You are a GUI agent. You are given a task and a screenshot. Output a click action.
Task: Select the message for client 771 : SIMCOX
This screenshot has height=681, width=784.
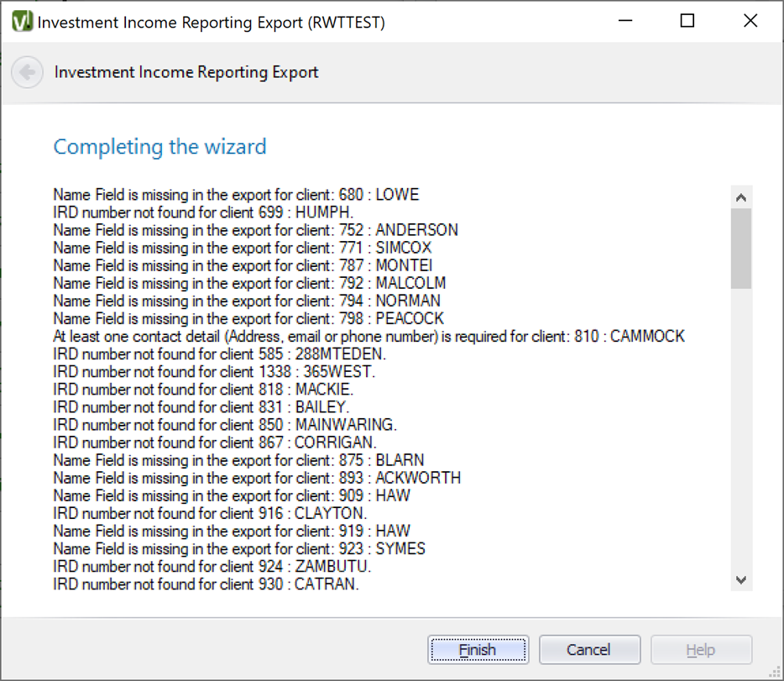pos(242,248)
